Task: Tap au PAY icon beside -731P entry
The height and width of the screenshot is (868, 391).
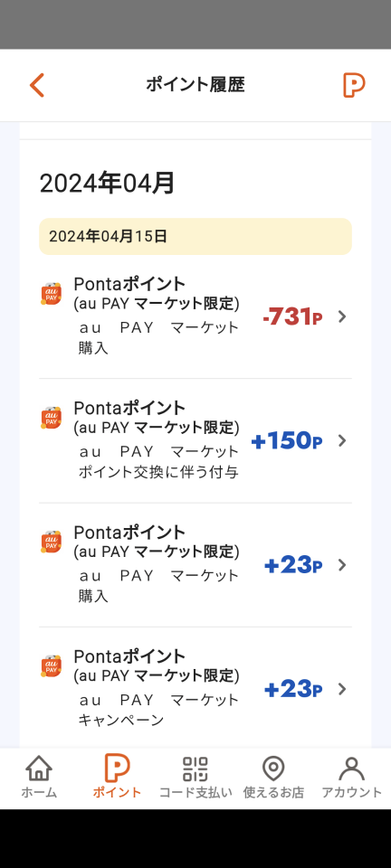Action: (x=51, y=294)
